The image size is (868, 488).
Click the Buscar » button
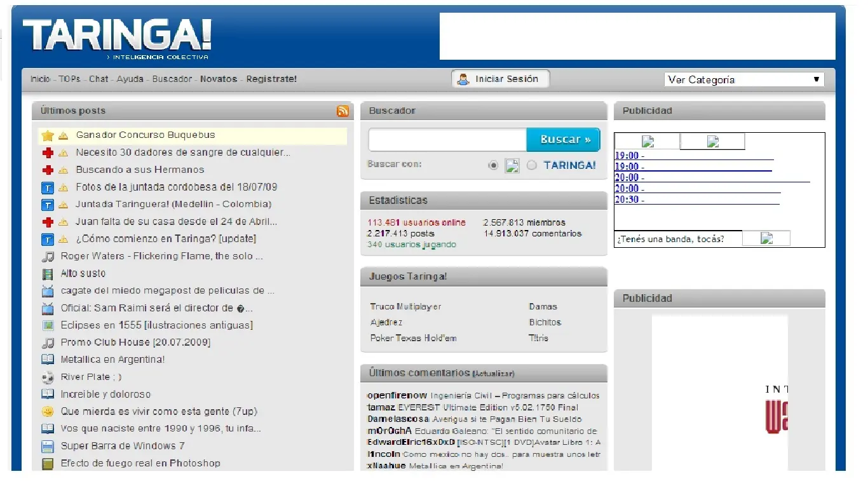coord(564,140)
